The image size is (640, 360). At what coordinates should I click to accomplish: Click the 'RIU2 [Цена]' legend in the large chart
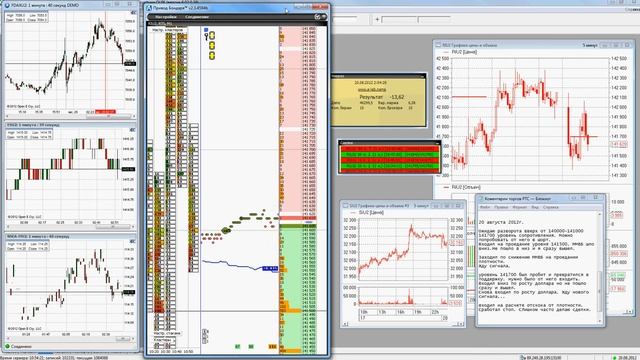click(464, 52)
